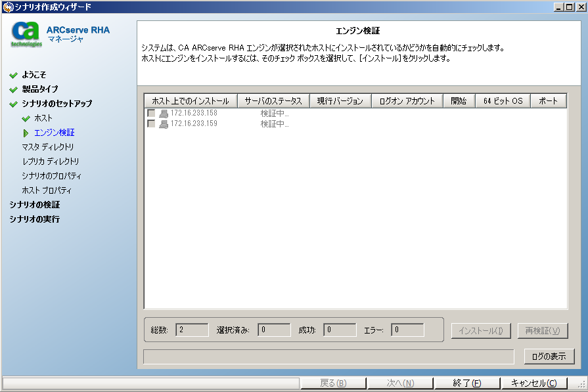Click the 成功 count field
This screenshot has height=392, width=588.
(x=340, y=330)
